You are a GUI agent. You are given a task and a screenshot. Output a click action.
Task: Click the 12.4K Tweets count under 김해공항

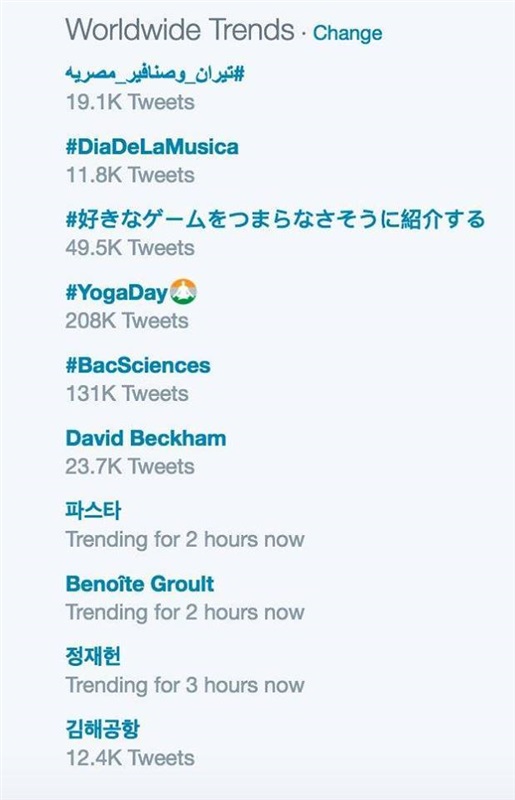[130, 758]
